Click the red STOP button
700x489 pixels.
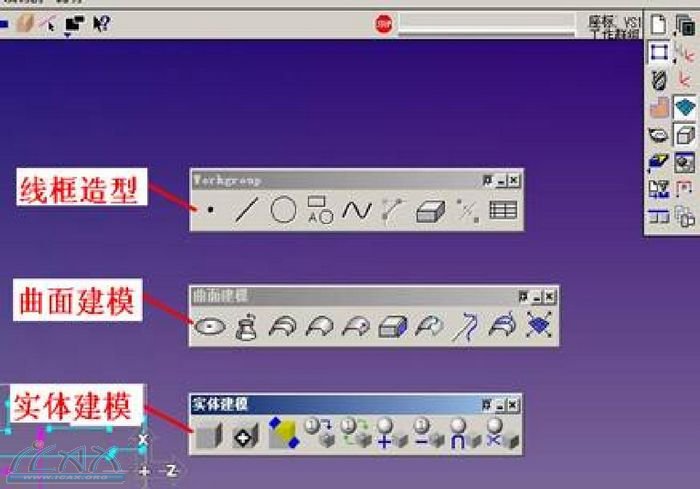(x=384, y=24)
